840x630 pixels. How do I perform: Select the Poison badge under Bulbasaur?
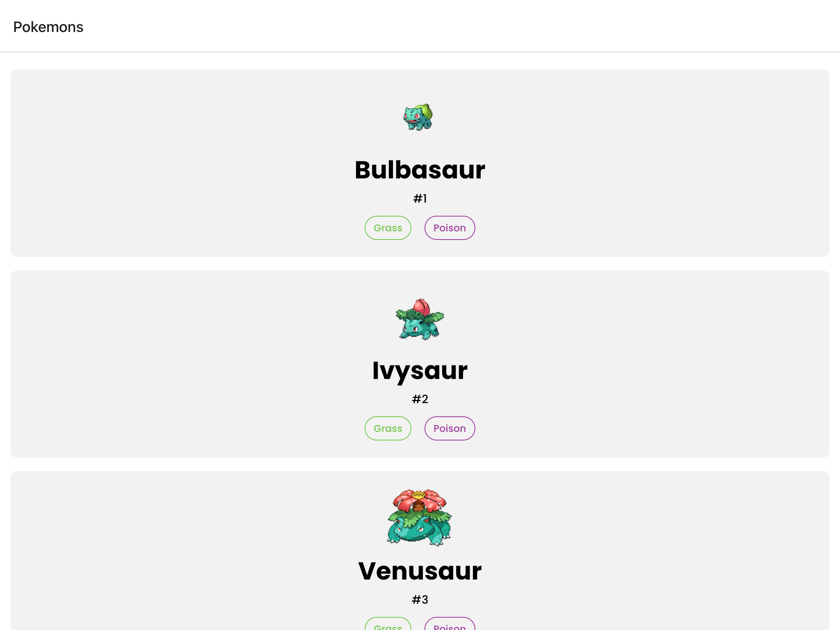(450, 228)
